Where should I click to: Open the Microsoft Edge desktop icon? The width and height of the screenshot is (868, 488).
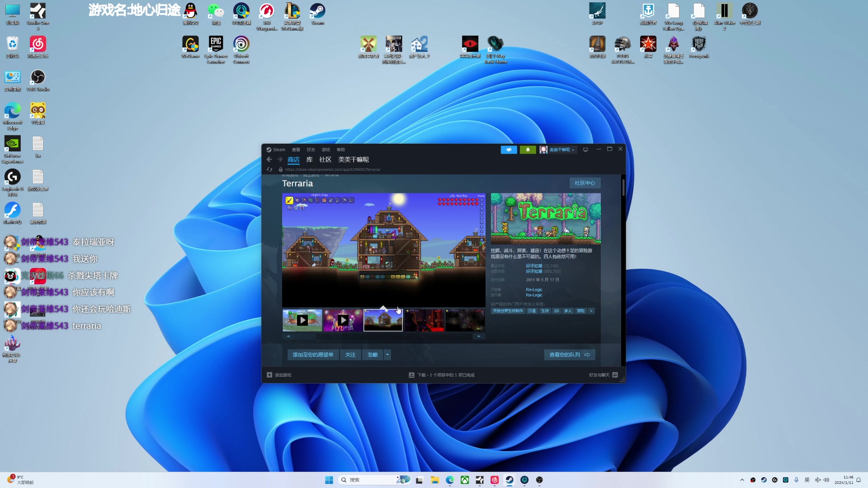13,116
